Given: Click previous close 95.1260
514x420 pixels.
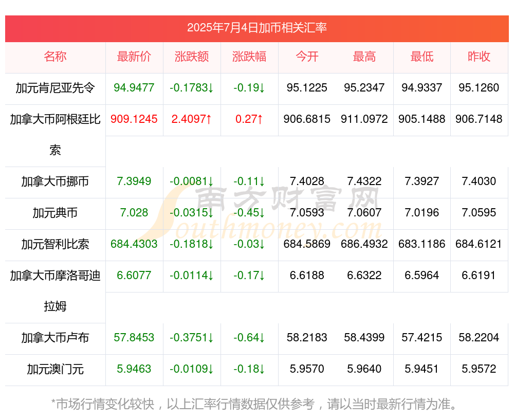Looking at the screenshot, I should (479, 87).
